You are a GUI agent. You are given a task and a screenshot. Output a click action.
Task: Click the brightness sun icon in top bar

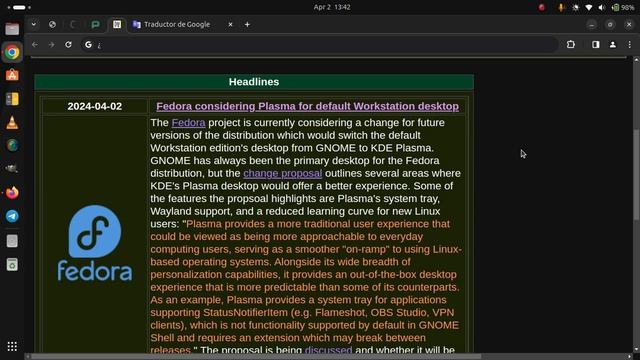576,7
